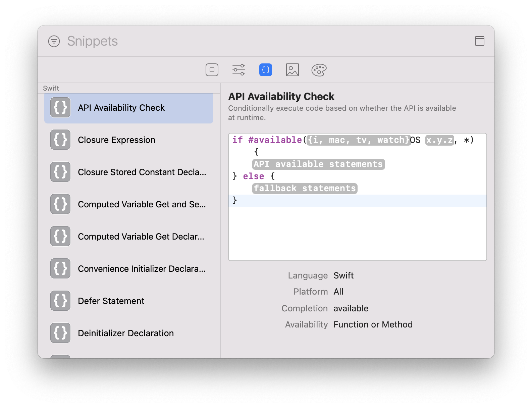Click braces icon beside Computed Variable Get Declar
Screen dimensions: 532x408
[x=60, y=236]
